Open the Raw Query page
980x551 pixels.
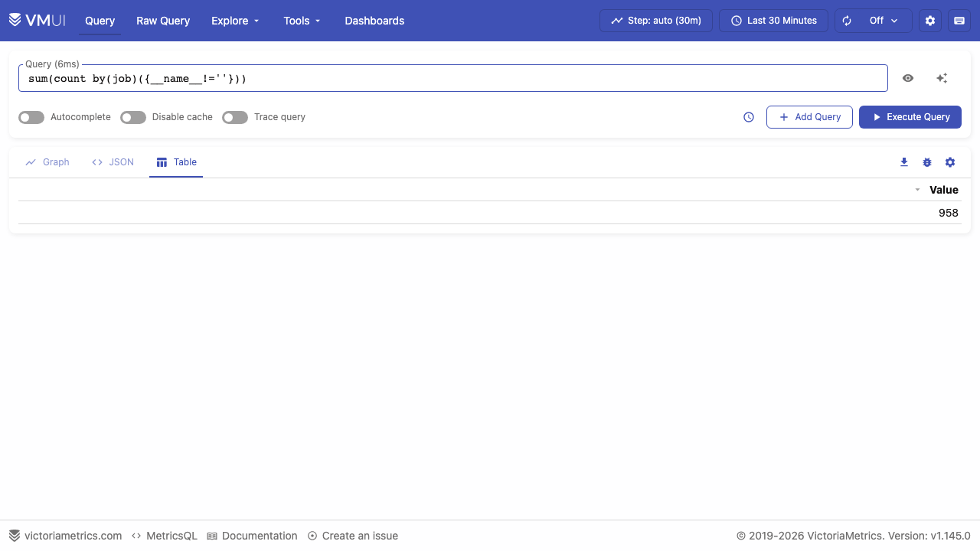click(163, 21)
